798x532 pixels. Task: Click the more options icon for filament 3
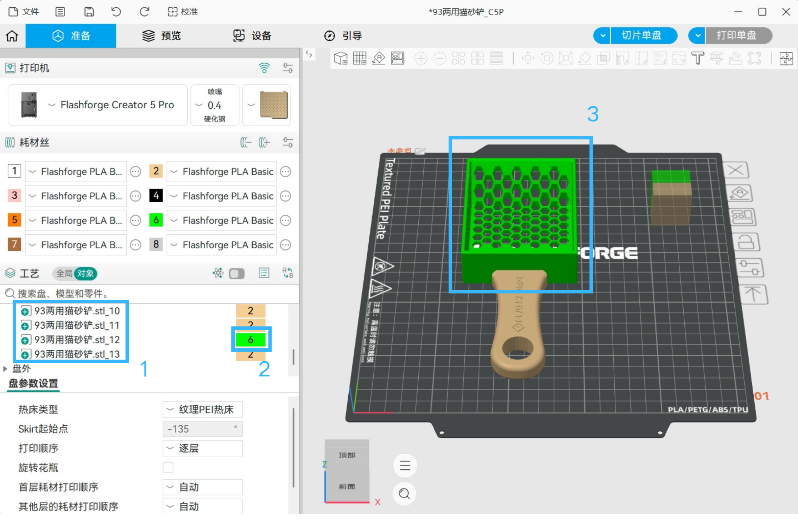[x=135, y=196]
